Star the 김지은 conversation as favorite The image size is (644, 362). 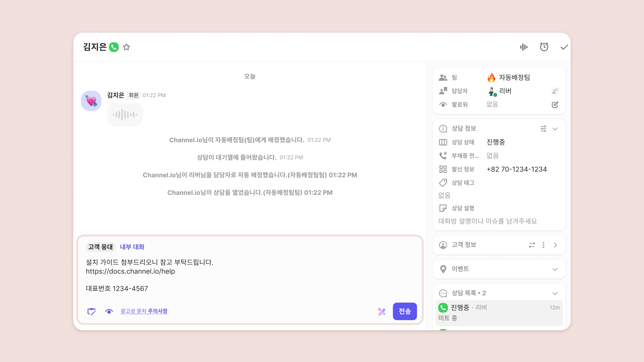pyautogui.click(x=127, y=47)
